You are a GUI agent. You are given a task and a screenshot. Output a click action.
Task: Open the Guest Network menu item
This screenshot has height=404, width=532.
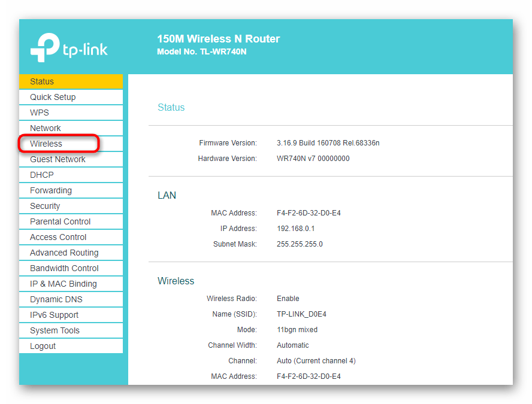71,160
